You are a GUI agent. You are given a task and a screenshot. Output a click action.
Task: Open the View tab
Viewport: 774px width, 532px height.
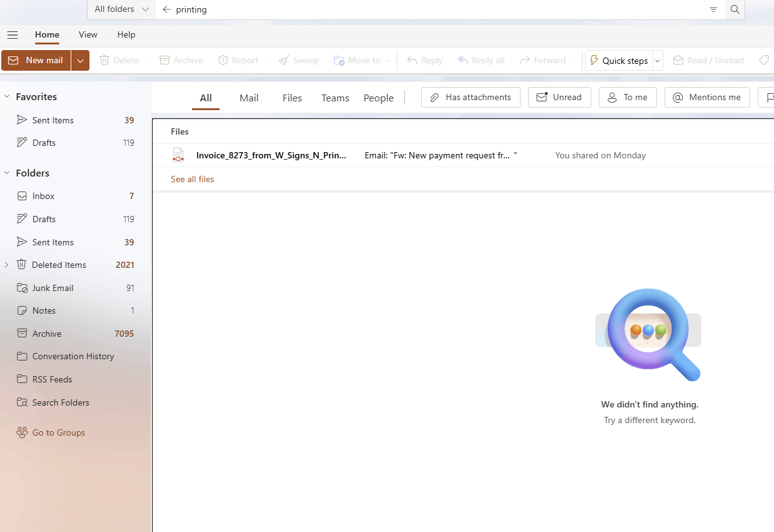coord(88,35)
